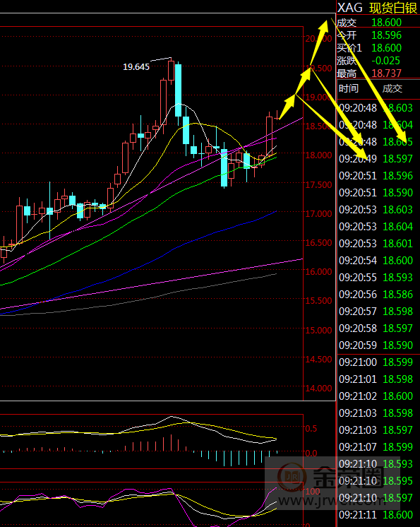Click the 涨跌 change value -0.025
Screen dimensions: 420x527
point(385,61)
